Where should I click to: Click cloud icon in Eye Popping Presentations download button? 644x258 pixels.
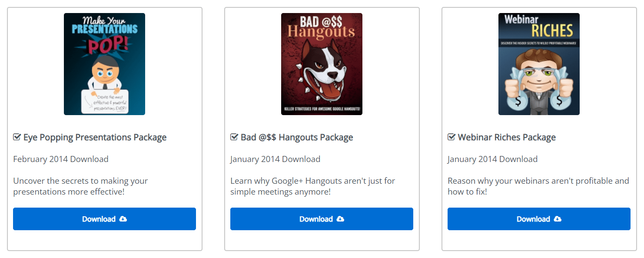tap(123, 219)
